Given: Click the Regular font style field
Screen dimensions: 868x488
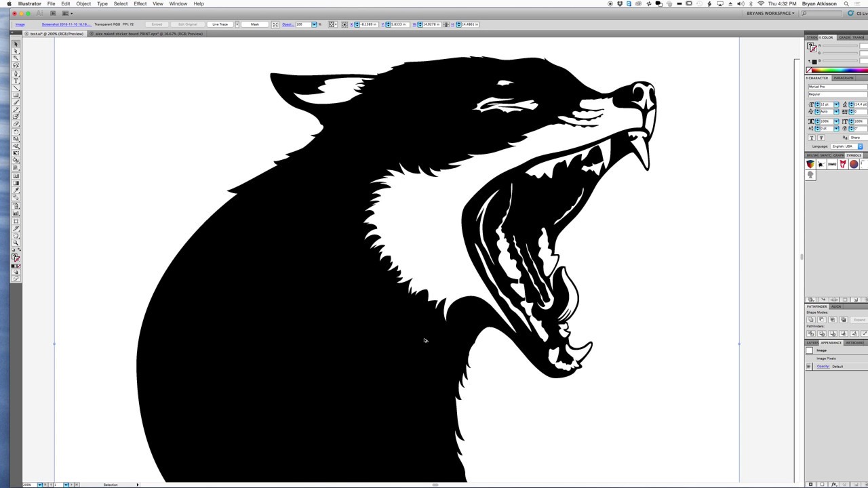Looking at the screenshot, I should (x=837, y=94).
